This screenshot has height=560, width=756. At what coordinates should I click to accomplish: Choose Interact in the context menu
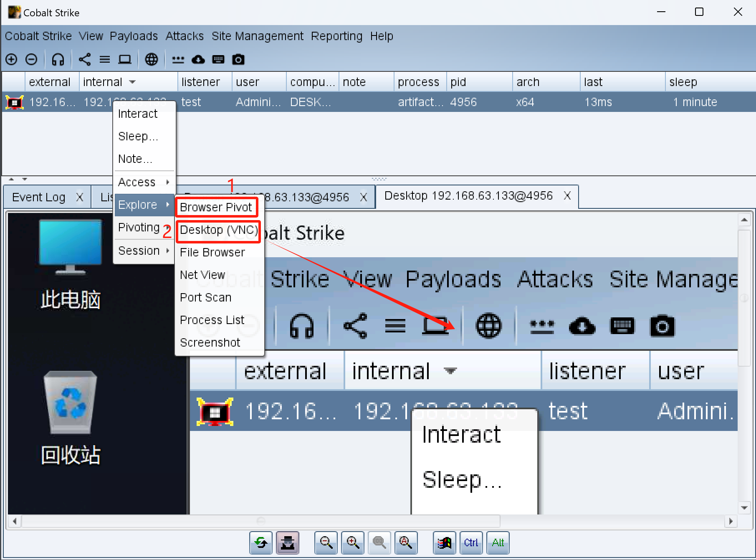pyautogui.click(x=144, y=114)
